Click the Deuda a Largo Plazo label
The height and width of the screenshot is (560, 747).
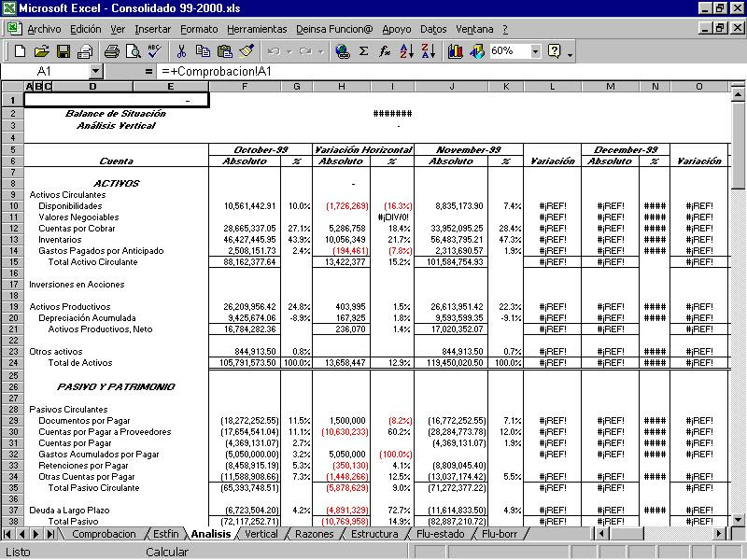(x=69, y=511)
